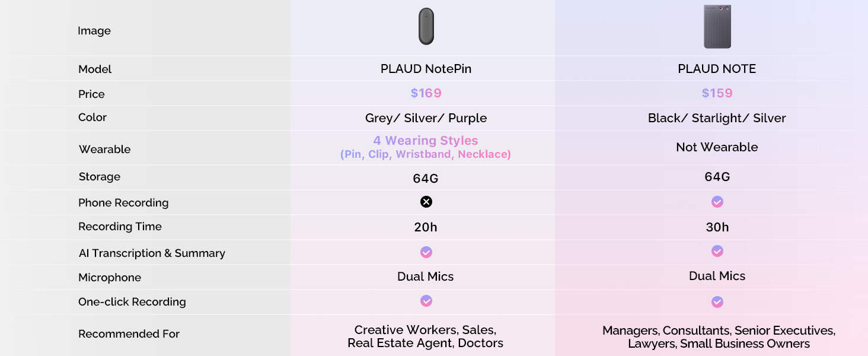The height and width of the screenshot is (356, 868).
Task: Click the Grey/ Silver/ Purple color cell
Action: (426, 118)
